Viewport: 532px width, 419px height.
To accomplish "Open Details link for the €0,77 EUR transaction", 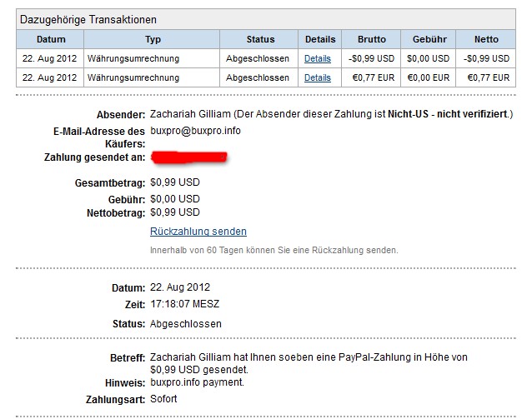I will click(x=317, y=77).
